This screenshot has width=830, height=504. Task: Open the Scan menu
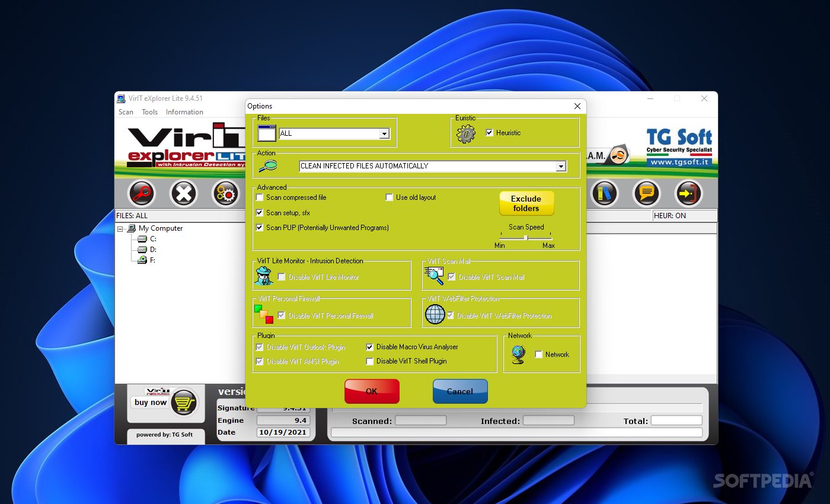126,112
